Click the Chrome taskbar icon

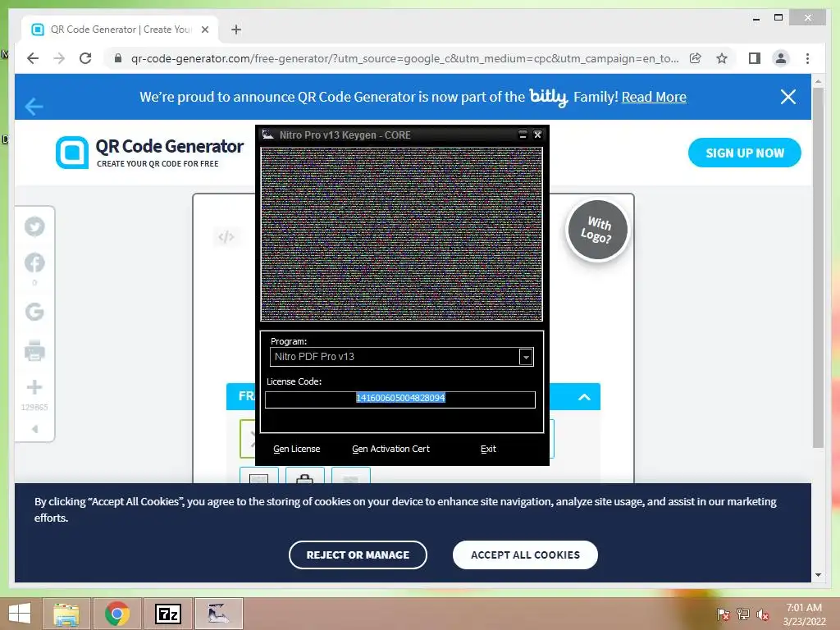(116, 614)
